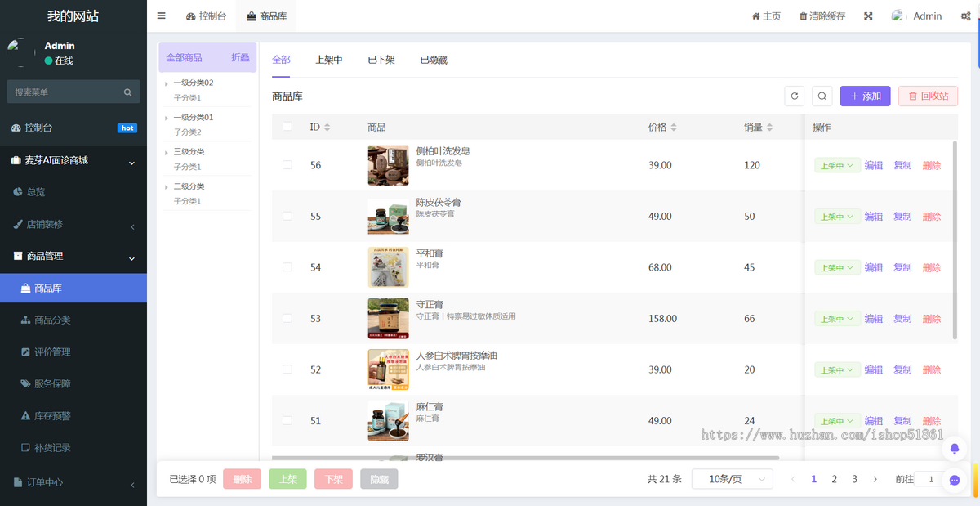Toggle the sidebar hamburger menu icon
The height and width of the screenshot is (506, 980).
click(162, 16)
